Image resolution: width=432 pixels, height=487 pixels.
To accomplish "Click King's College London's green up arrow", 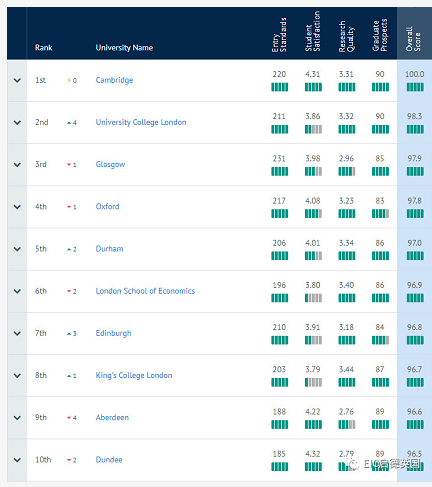I will click(x=69, y=376).
